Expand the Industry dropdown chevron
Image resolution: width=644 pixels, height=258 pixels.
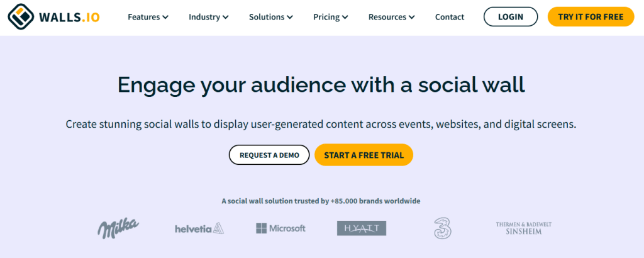point(225,18)
